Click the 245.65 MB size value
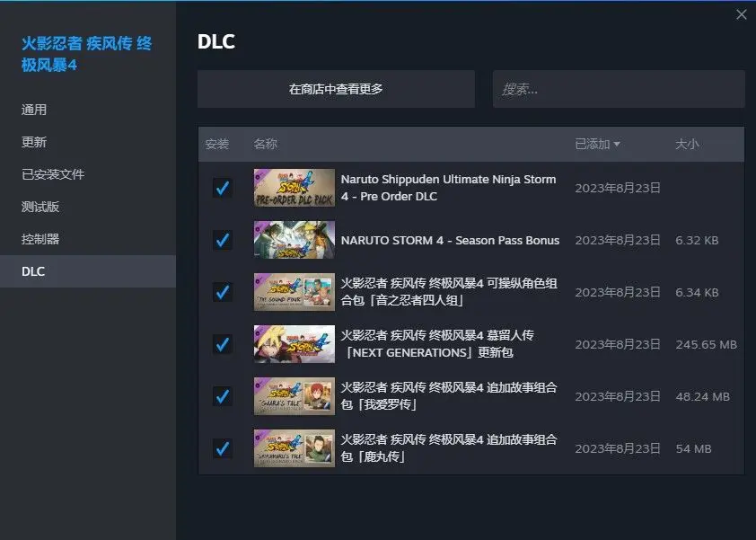 point(706,344)
